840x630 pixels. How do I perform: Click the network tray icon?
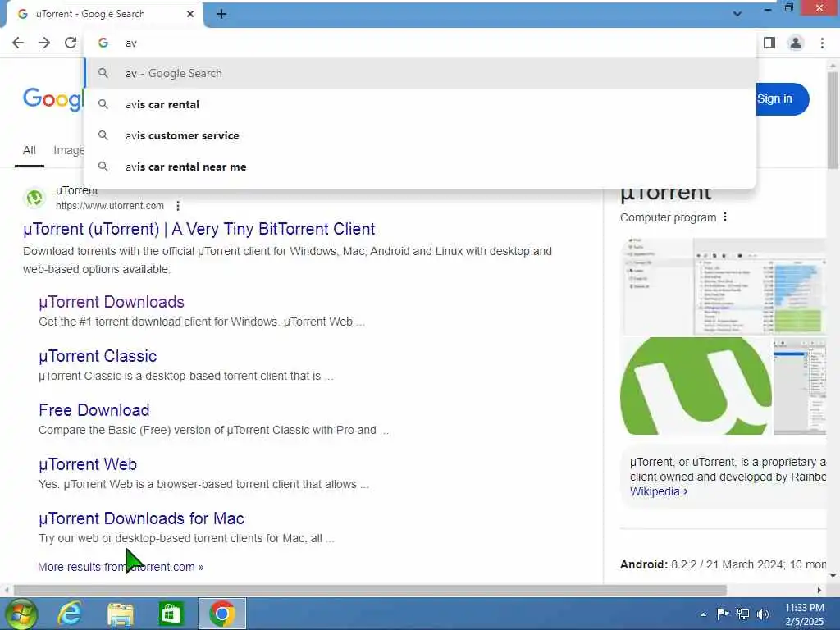743,614
